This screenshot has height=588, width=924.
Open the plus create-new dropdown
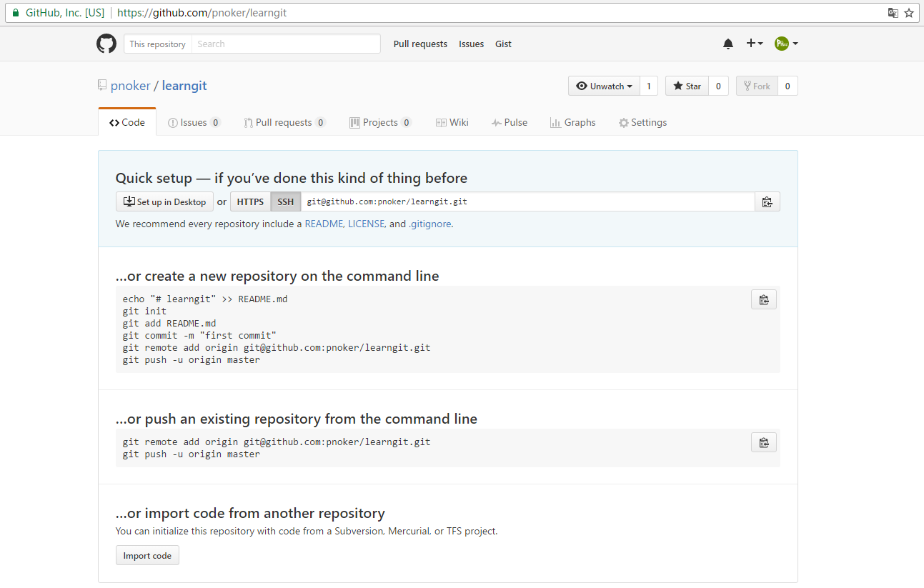point(755,44)
